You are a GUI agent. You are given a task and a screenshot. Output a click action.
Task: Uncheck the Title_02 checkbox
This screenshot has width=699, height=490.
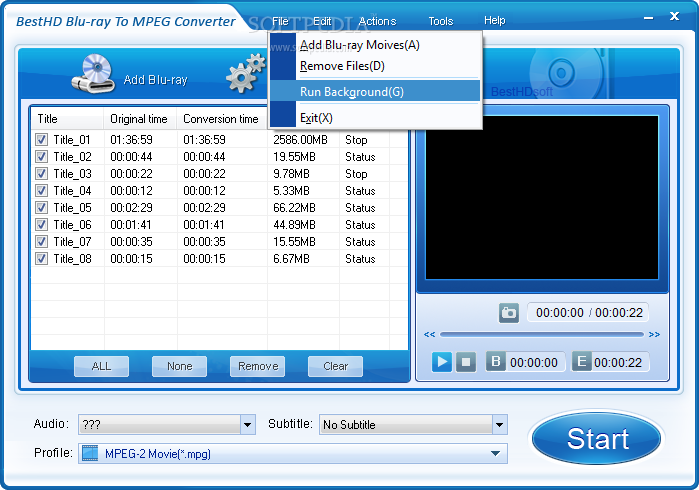[41, 156]
